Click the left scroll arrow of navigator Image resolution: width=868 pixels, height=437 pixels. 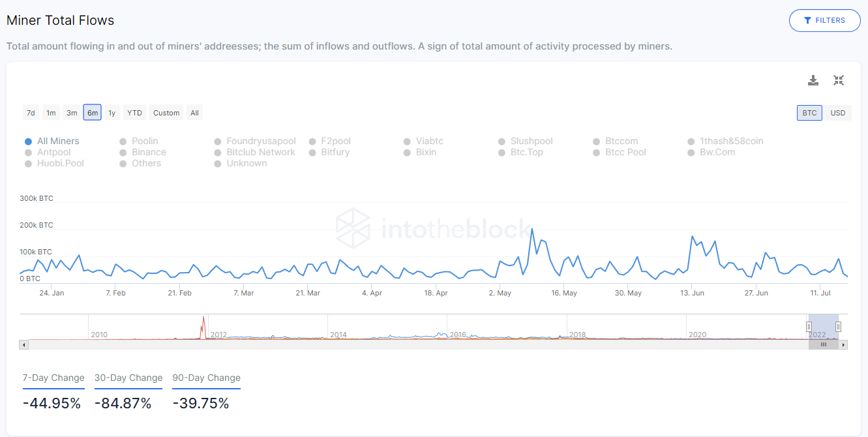tap(24, 344)
